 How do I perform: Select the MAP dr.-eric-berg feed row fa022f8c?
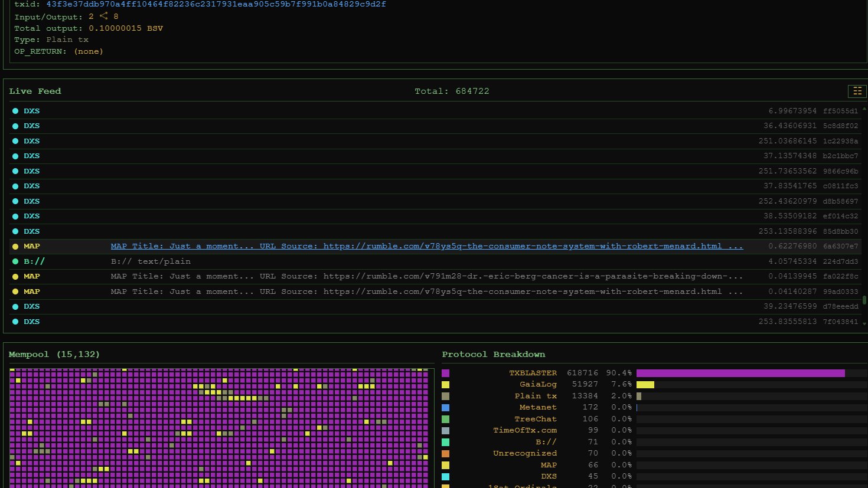435,276
